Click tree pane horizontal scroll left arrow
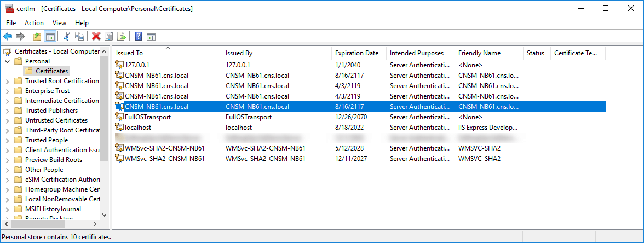This screenshot has width=644, height=243. pyautogui.click(x=5, y=224)
